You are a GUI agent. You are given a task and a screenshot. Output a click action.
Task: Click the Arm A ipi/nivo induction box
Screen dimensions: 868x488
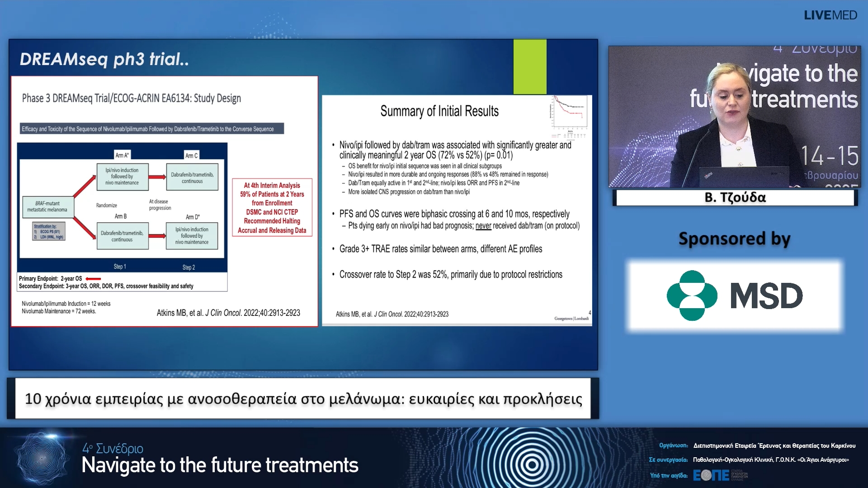(122, 177)
